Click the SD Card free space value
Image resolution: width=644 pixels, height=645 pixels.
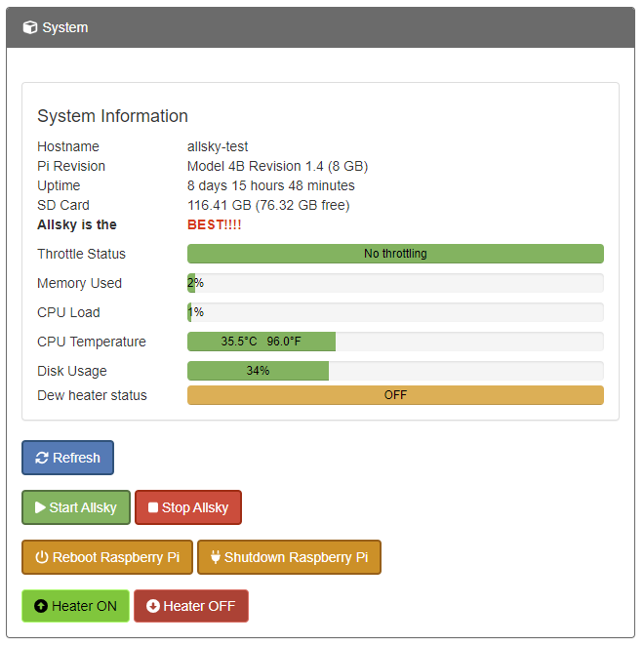coord(268,205)
